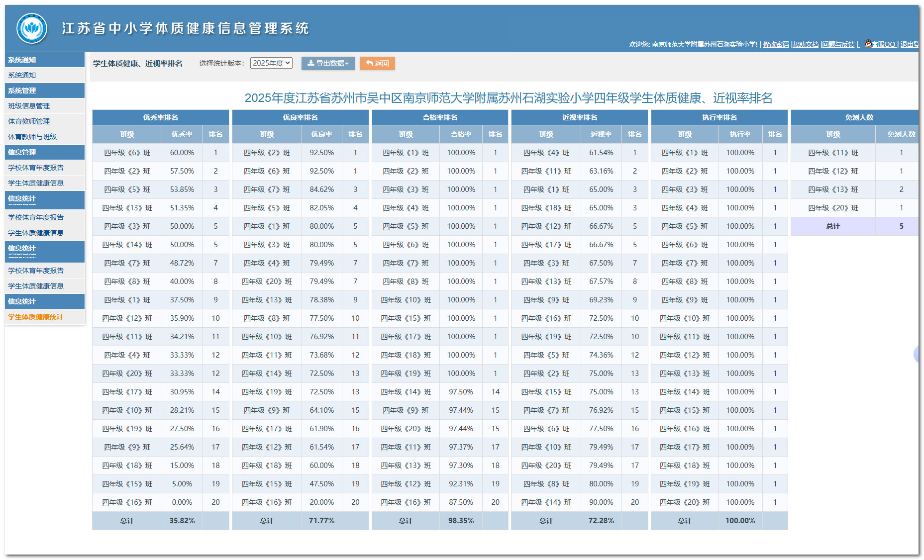Select 体育教师与班级 sidebar item
924x560 pixels.
[x=32, y=137]
